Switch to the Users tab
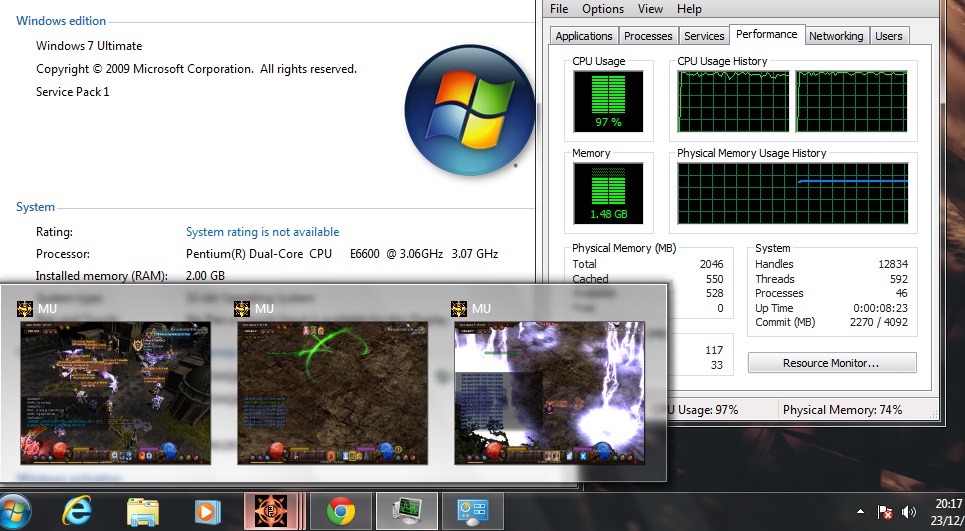 coord(889,36)
